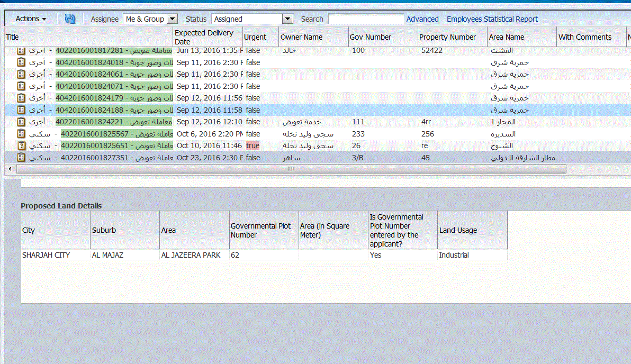Open the Advanced search link
Viewport: 631px width, 364px height.
(x=422, y=19)
